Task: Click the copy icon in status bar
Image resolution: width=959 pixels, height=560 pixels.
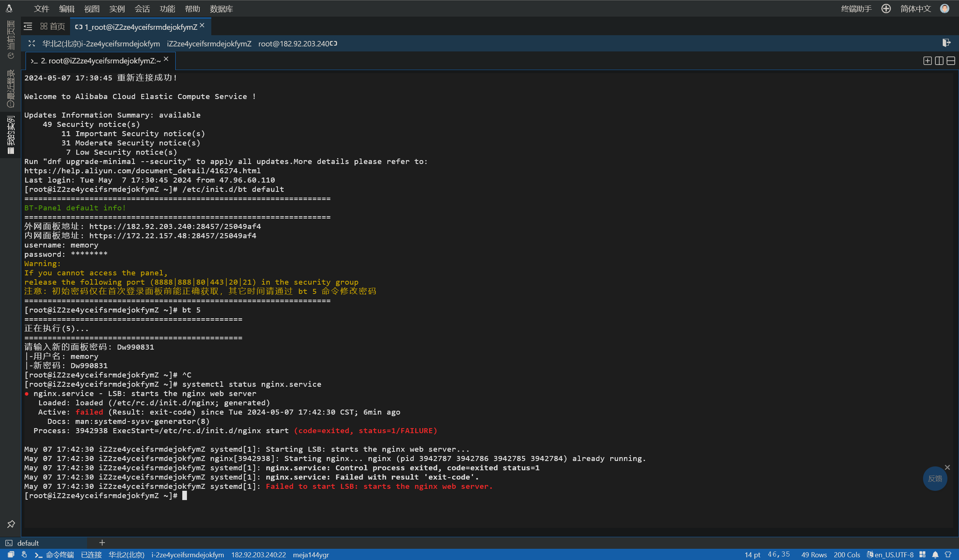Action: pos(11,555)
